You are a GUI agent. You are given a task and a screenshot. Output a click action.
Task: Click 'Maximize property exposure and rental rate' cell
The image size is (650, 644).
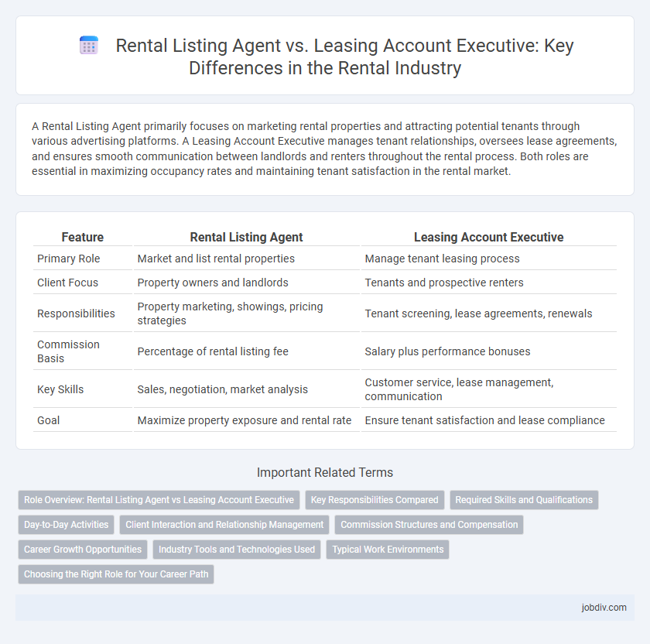point(246,420)
